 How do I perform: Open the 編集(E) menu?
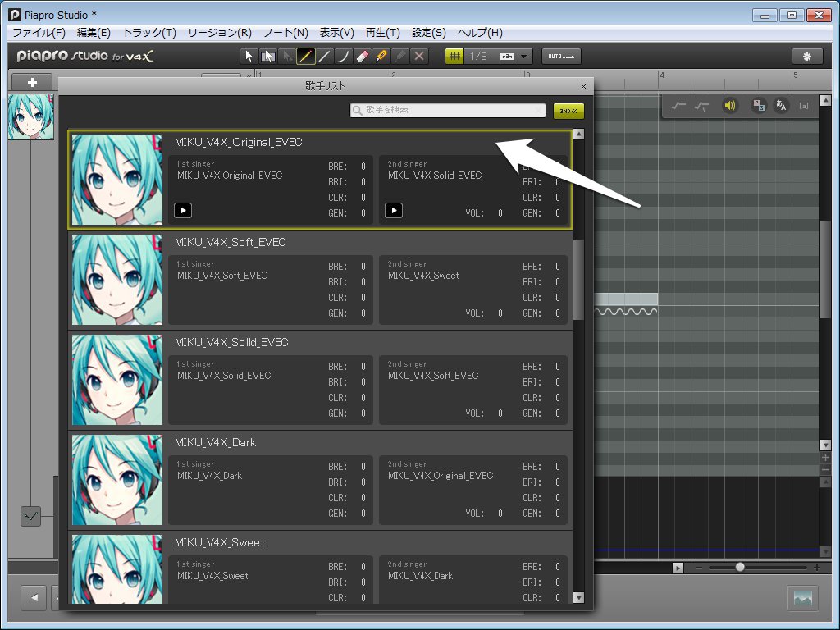94,33
